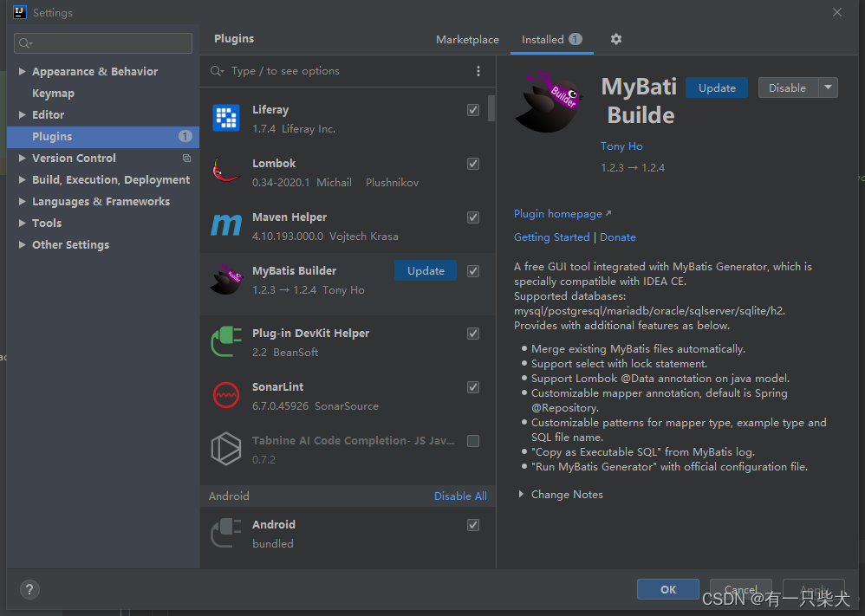Open the plugins gear settings icon
This screenshot has height=616, width=865.
[616, 39]
